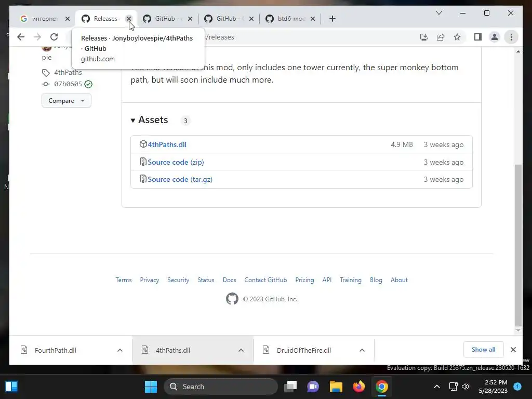This screenshot has width=532, height=399.
Task: Open Chrome side panel
Action: coord(478,37)
